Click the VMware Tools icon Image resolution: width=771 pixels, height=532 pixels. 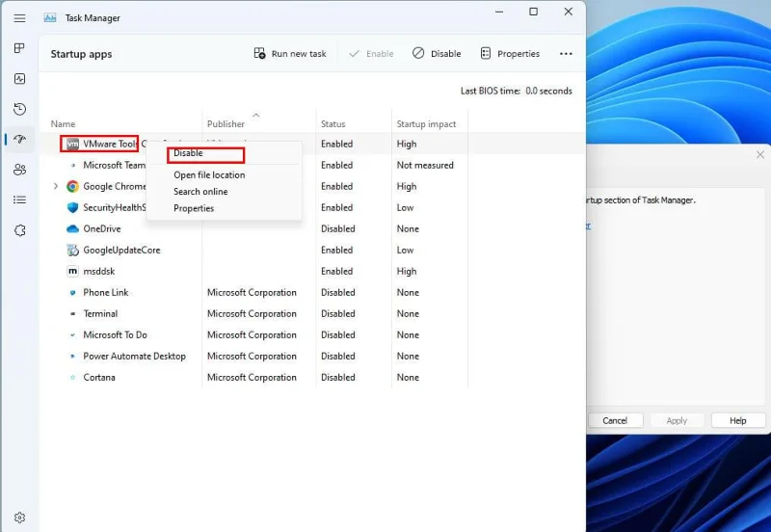[72, 144]
